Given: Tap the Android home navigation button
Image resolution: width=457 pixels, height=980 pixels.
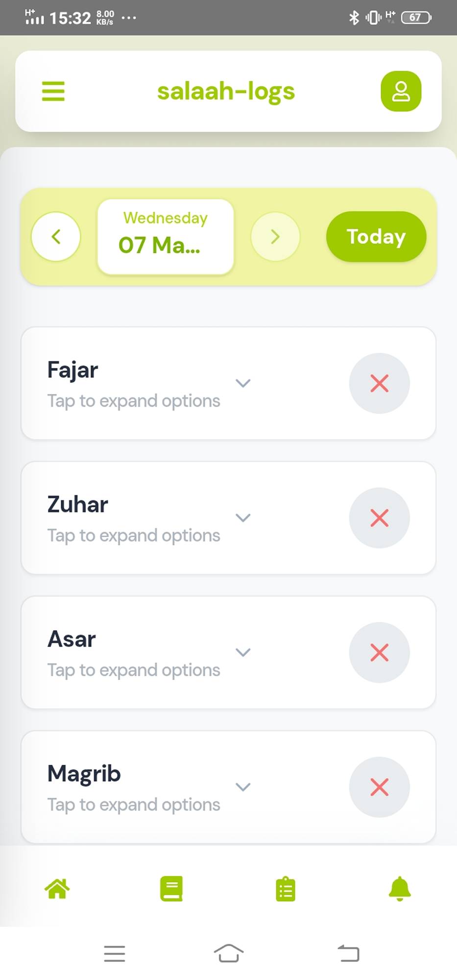Looking at the screenshot, I should 229,954.
